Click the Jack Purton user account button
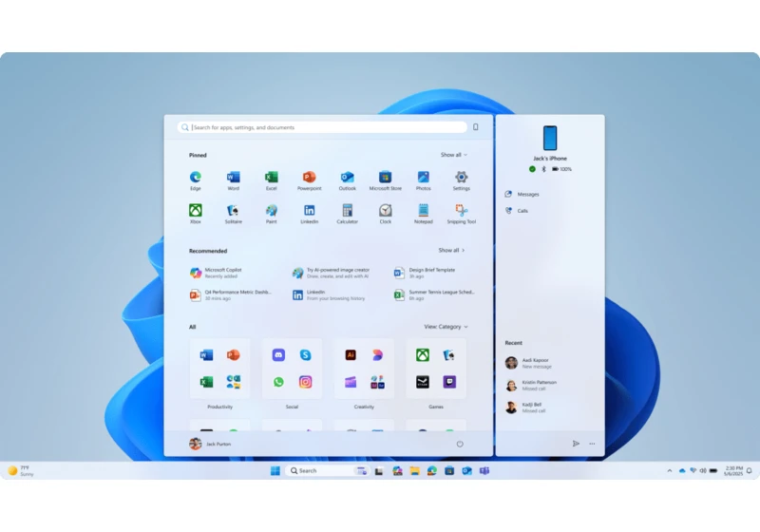 tap(210, 444)
